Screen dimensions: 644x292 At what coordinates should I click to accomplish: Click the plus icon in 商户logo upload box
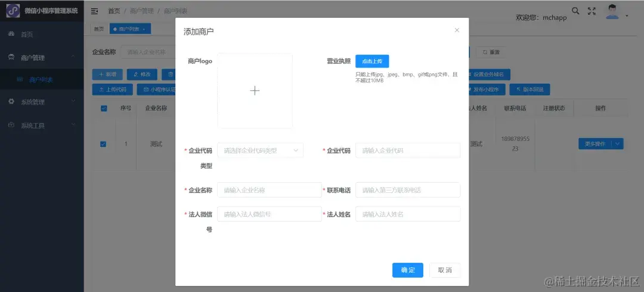pos(255,91)
